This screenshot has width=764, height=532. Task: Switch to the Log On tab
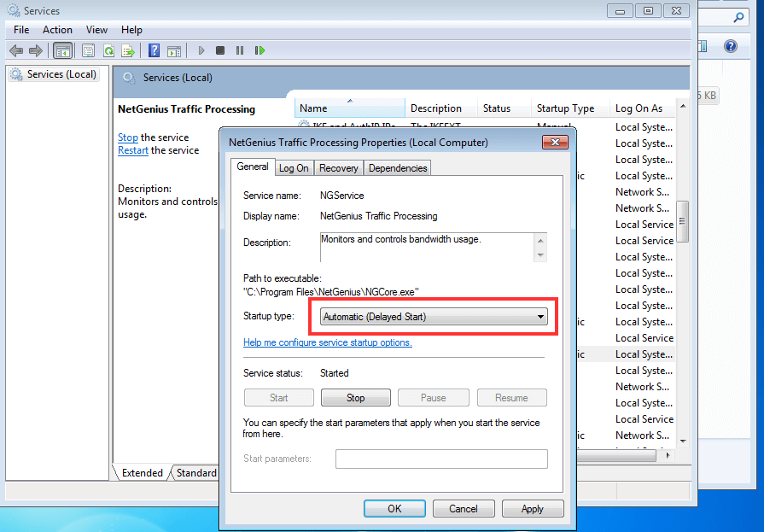(x=294, y=168)
